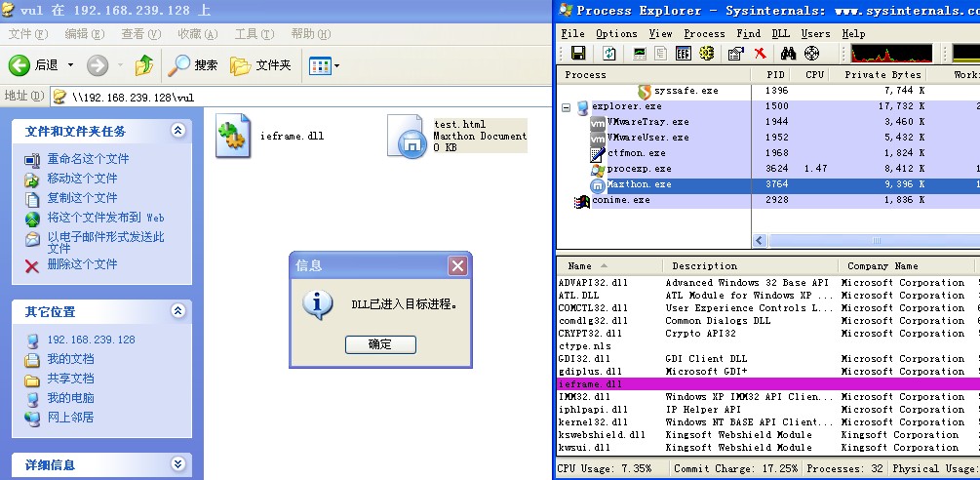Click the 复制这个文件 link
This screenshot has width=980, height=480.
83,198
